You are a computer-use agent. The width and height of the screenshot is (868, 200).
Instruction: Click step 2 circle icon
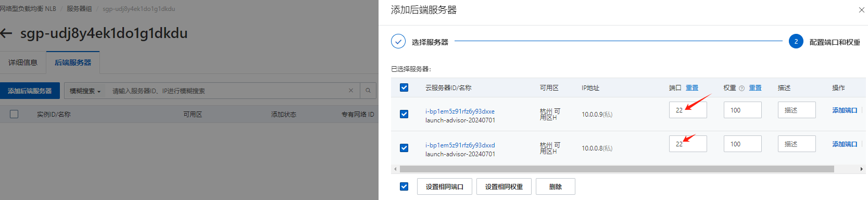[x=796, y=42]
